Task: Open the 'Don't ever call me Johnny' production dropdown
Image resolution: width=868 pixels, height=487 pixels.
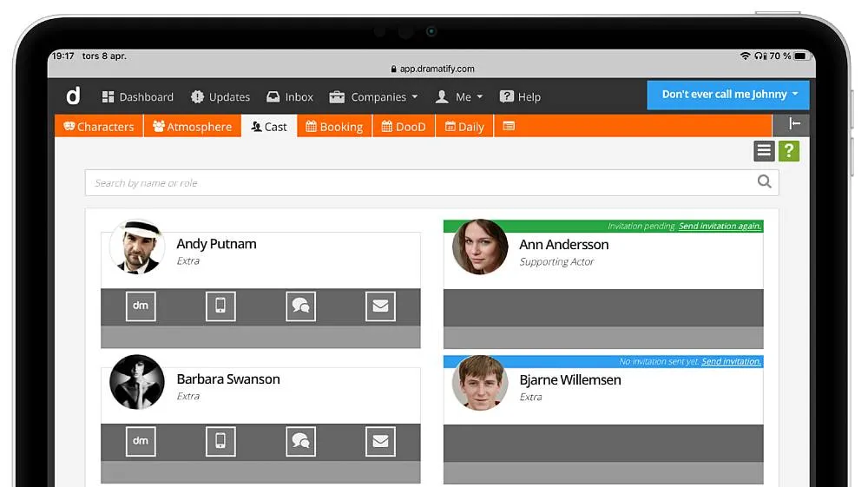Action: pos(728,95)
